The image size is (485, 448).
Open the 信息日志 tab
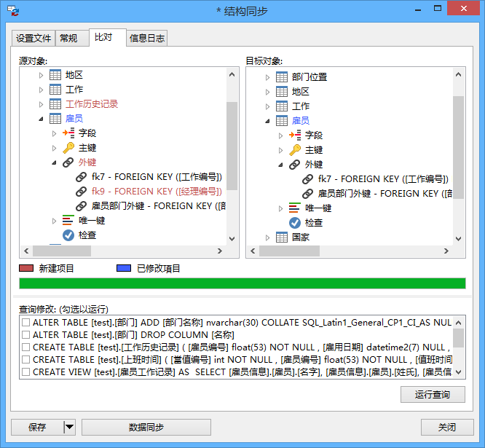tap(147, 39)
